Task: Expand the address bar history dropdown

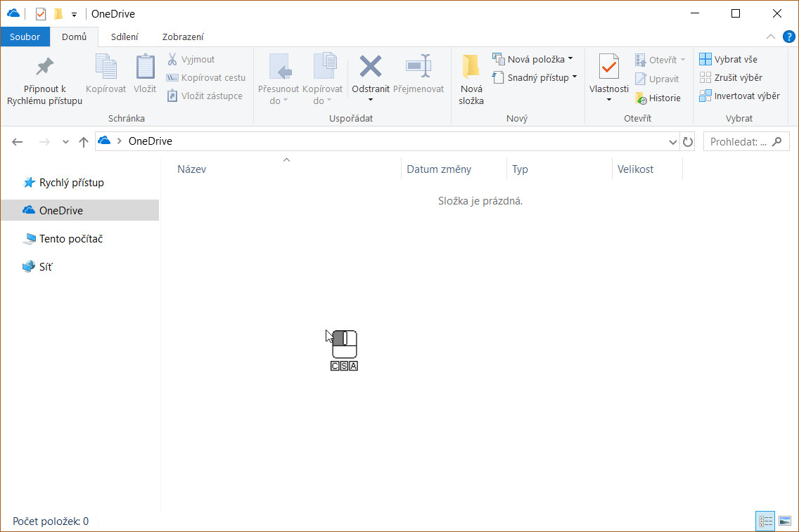Action: [x=672, y=141]
